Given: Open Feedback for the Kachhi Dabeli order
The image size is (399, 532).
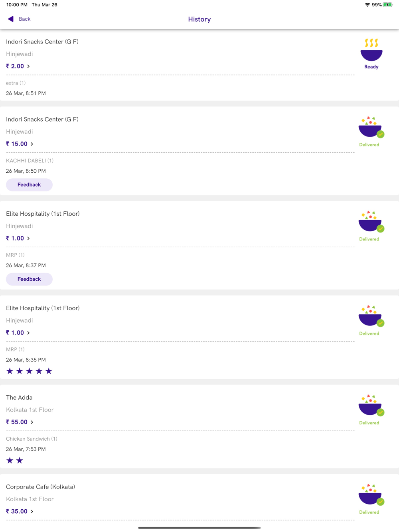Looking at the screenshot, I should pyautogui.click(x=29, y=185).
